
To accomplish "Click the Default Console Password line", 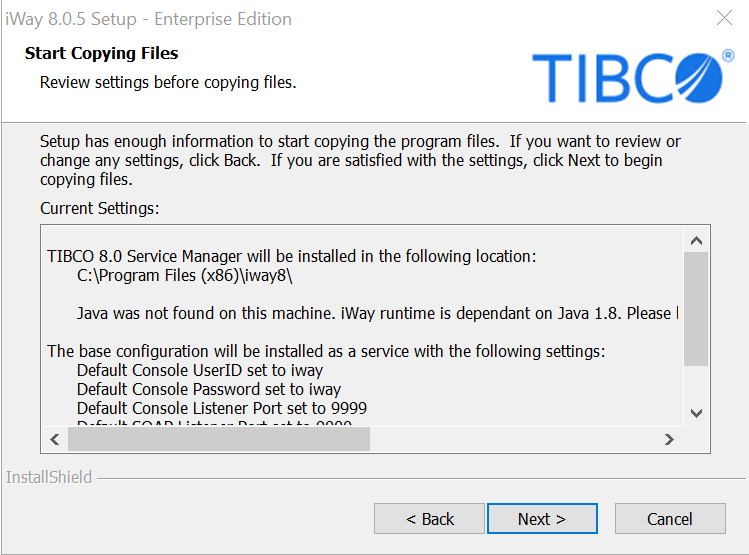I will 209,389.
